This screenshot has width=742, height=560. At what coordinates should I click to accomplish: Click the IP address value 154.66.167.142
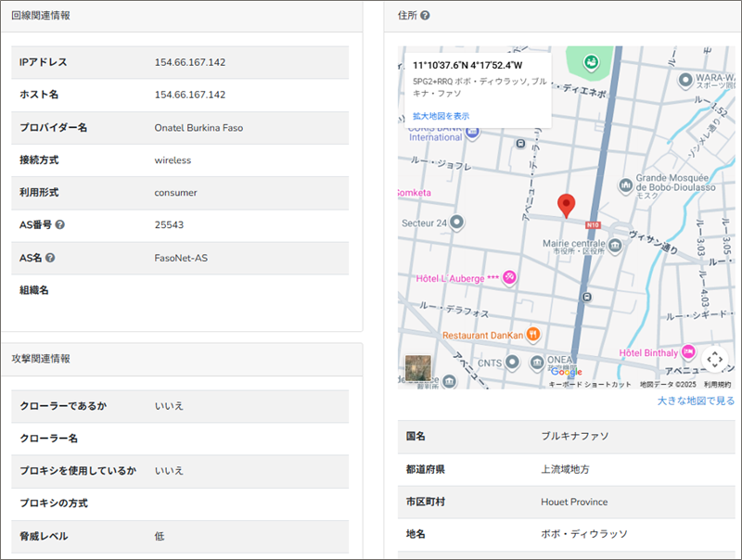pyautogui.click(x=190, y=62)
